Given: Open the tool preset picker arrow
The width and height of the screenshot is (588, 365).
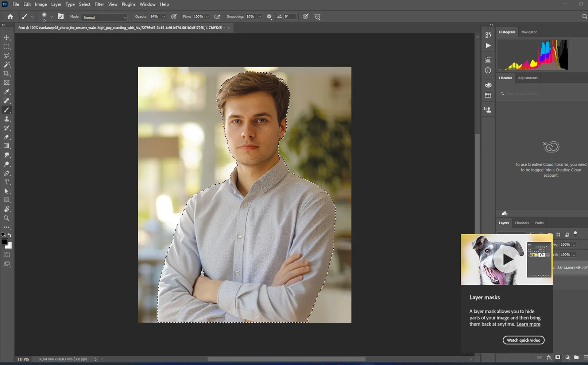Looking at the screenshot, I should point(32,17).
